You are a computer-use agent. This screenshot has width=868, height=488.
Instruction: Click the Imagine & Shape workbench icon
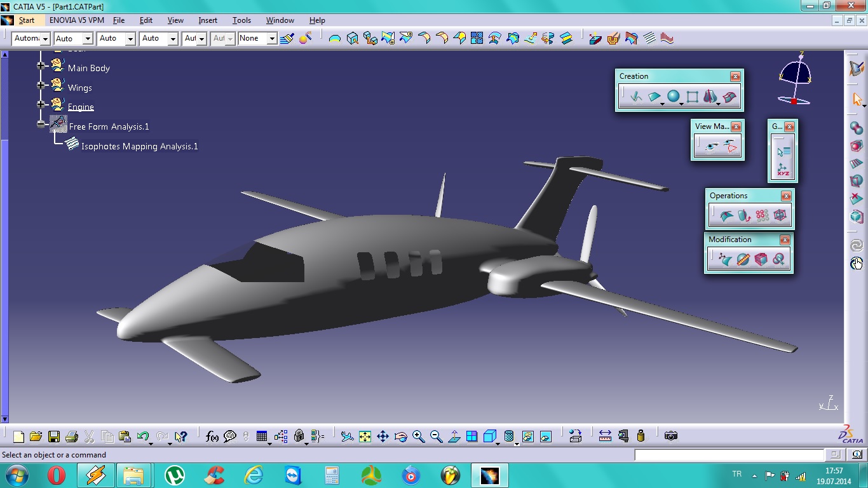857,69
